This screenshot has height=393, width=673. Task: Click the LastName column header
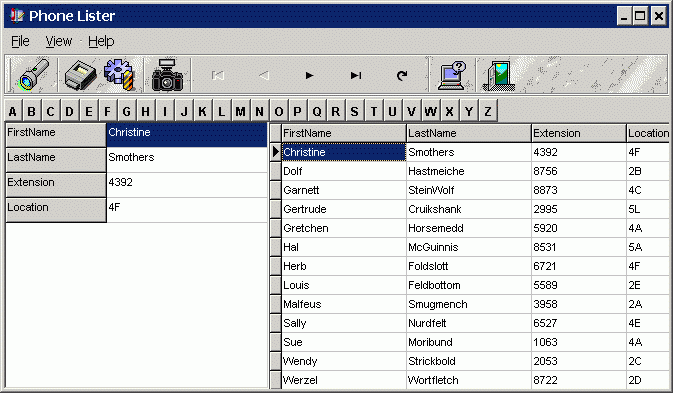point(468,133)
